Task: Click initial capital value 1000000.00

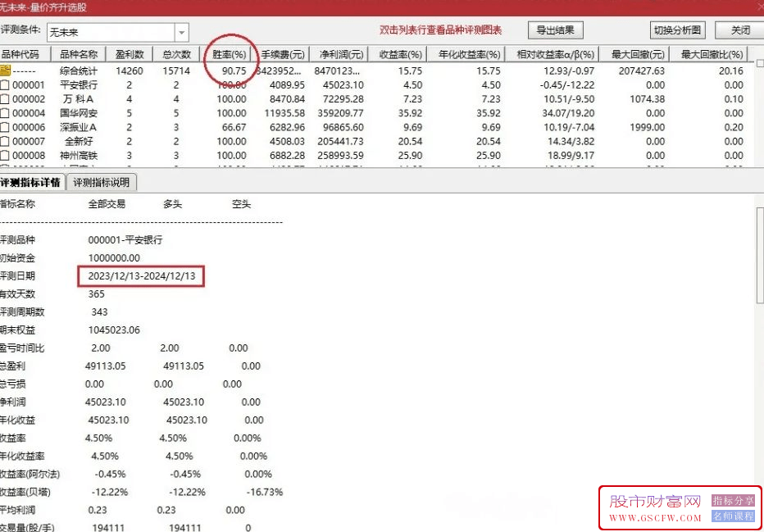Action: point(114,257)
